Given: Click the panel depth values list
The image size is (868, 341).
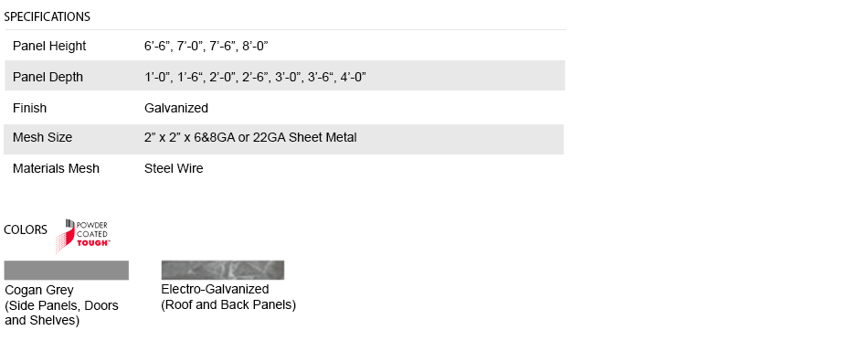Looking at the screenshot, I should (x=255, y=77).
